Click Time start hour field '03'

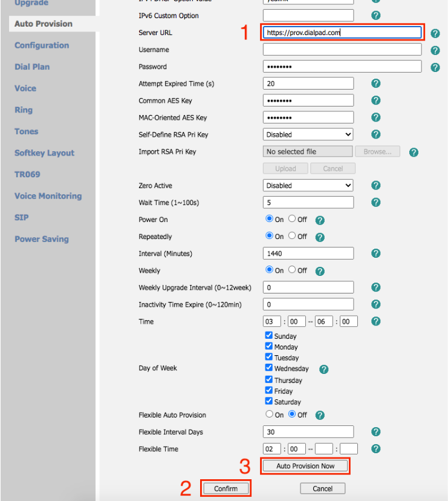[271, 321]
